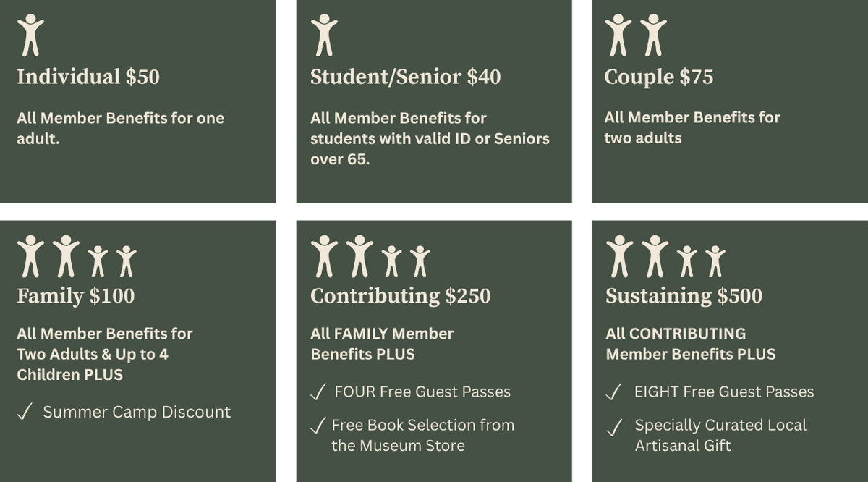Image resolution: width=868 pixels, height=482 pixels.
Task: Pick the Contributing $250 membership heading
Action: coord(400,296)
